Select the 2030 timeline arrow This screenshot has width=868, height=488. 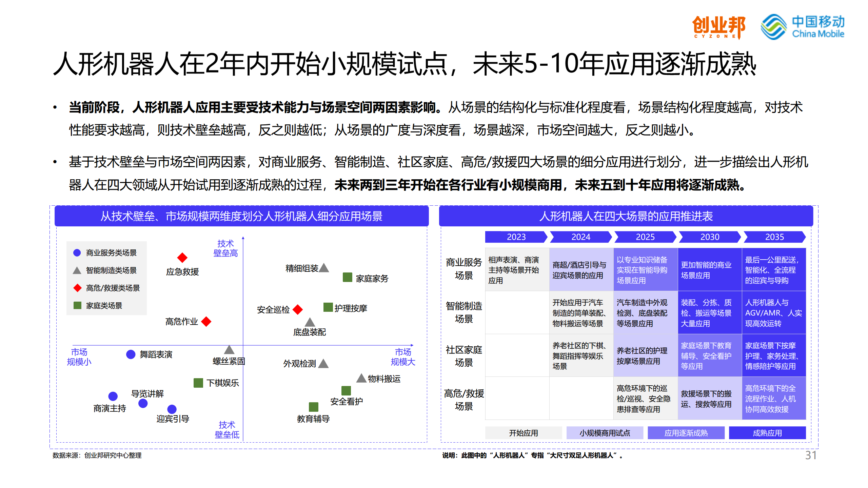(710, 237)
